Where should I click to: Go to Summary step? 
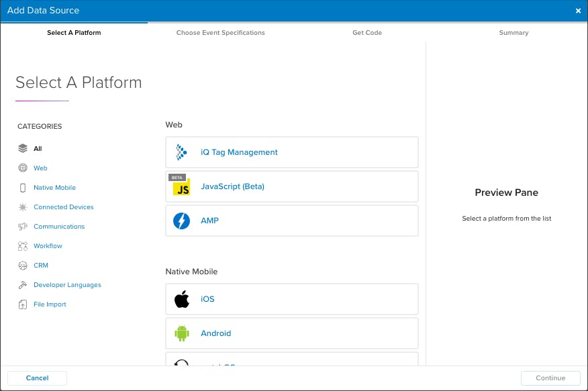tap(513, 33)
